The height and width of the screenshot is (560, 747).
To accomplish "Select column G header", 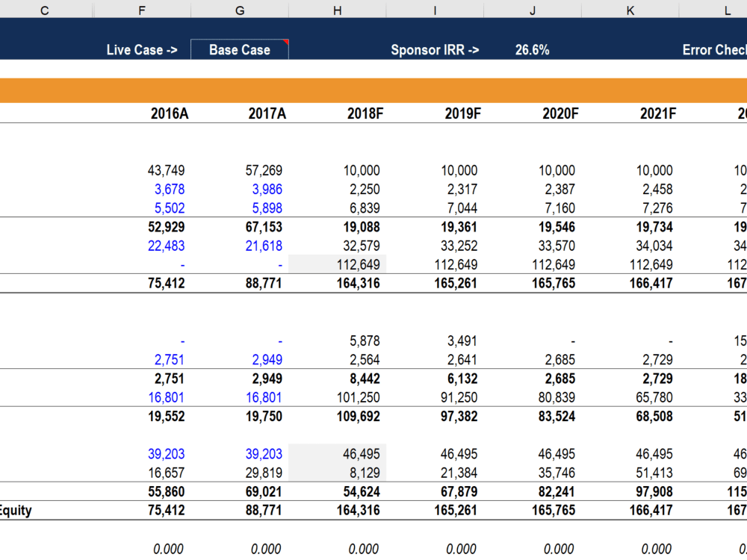I will [x=240, y=10].
